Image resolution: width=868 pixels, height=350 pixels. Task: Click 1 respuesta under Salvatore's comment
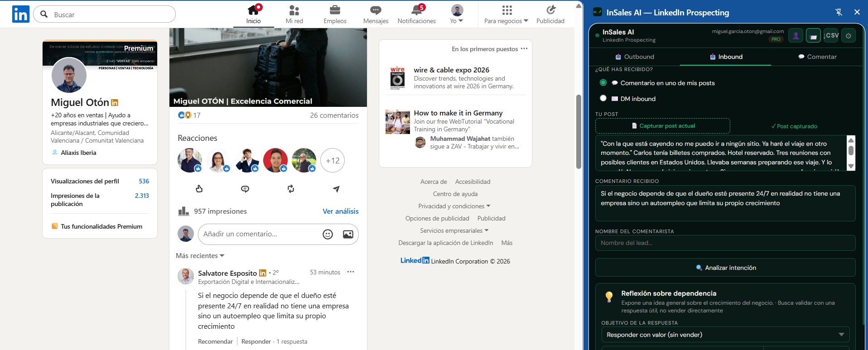(x=292, y=341)
